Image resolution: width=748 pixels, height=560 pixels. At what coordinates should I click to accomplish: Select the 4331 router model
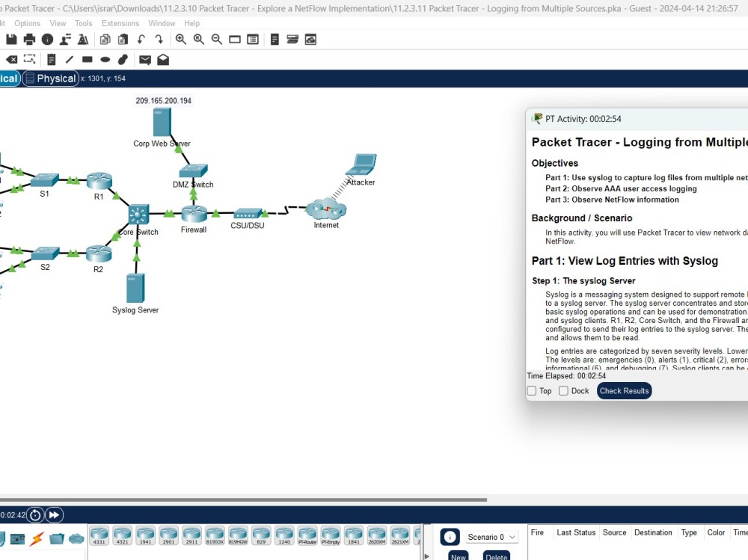(x=99, y=535)
